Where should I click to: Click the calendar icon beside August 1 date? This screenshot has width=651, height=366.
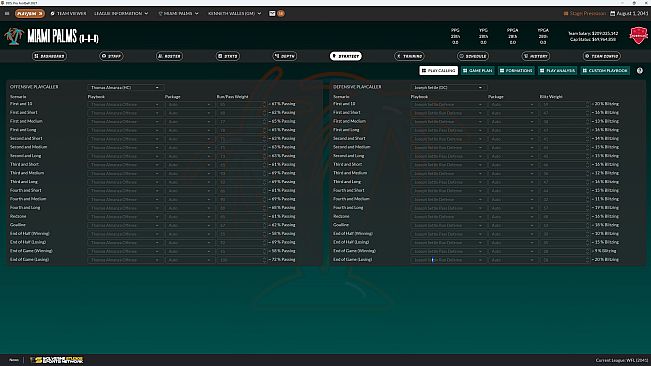612,14
